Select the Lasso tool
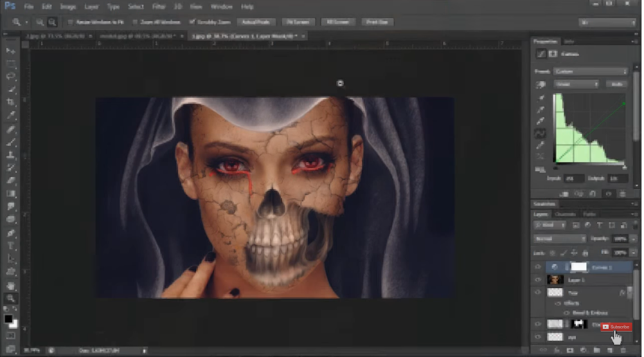This screenshot has width=644, height=357. pyautogui.click(x=10, y=76)
